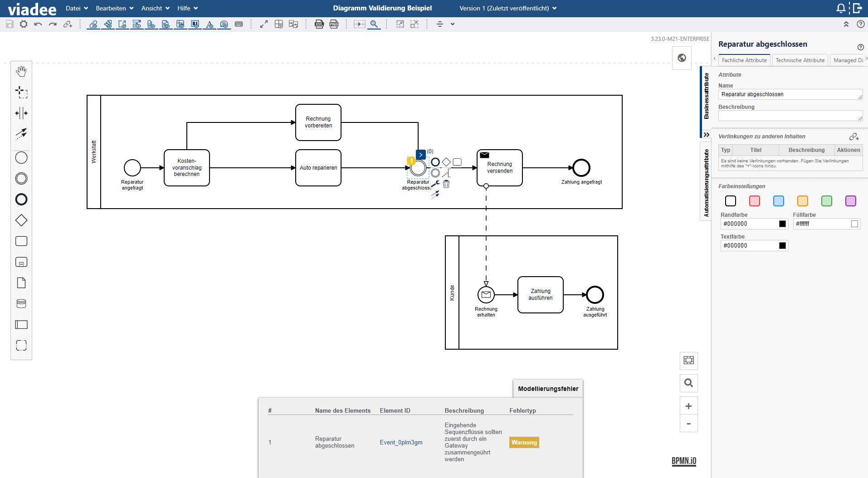Zoom out with the minus button
This screenshot has height=478, width=868.
pyautogui.click(x=688, y=424)
